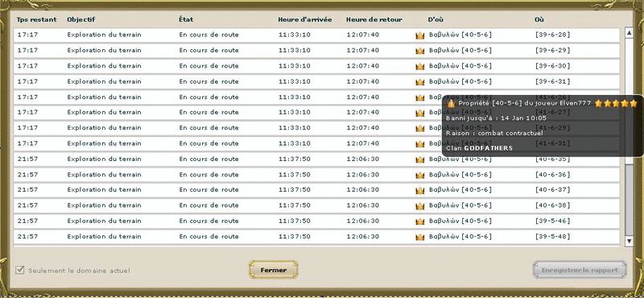Click the 'Tps restant' column header
644x298 pixels.
pos(36,19)
